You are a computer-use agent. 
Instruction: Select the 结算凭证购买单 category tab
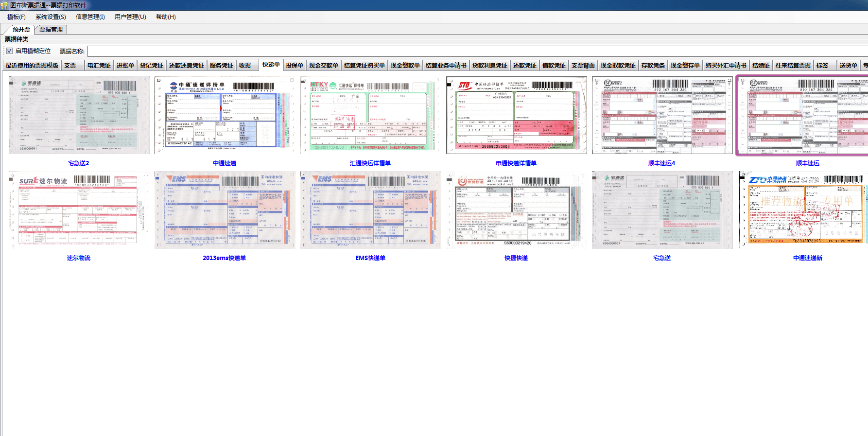(x=364, y=66)
